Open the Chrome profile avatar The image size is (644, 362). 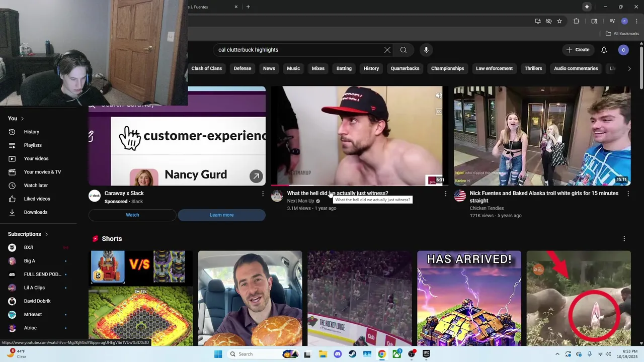(624, 21)
